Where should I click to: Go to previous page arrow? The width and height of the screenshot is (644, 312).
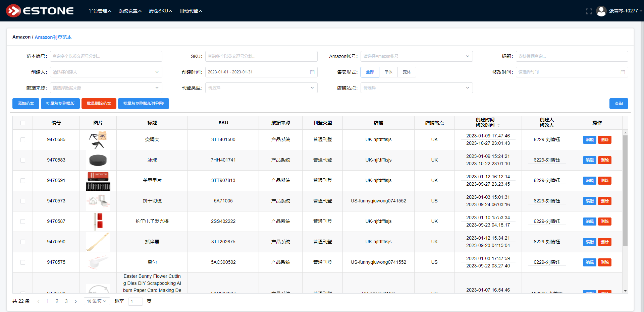click(x=39, y=301)
